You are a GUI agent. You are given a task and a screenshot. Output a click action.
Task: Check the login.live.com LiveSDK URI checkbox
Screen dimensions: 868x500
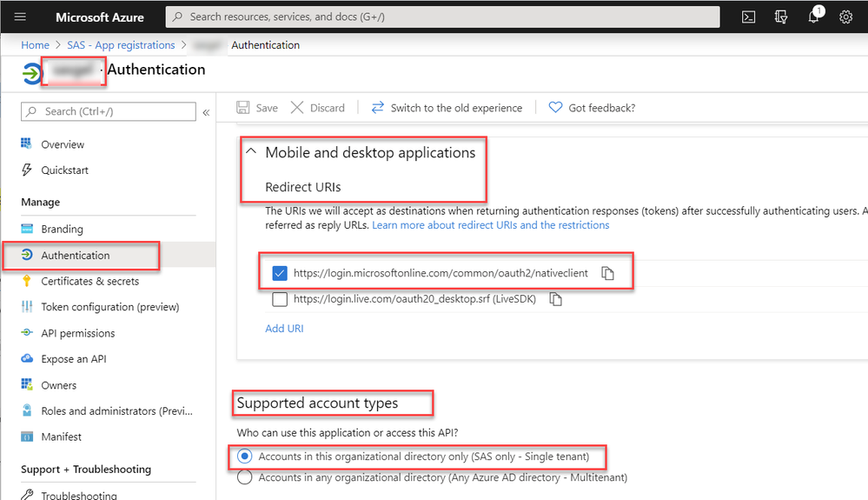coord(280,299)
